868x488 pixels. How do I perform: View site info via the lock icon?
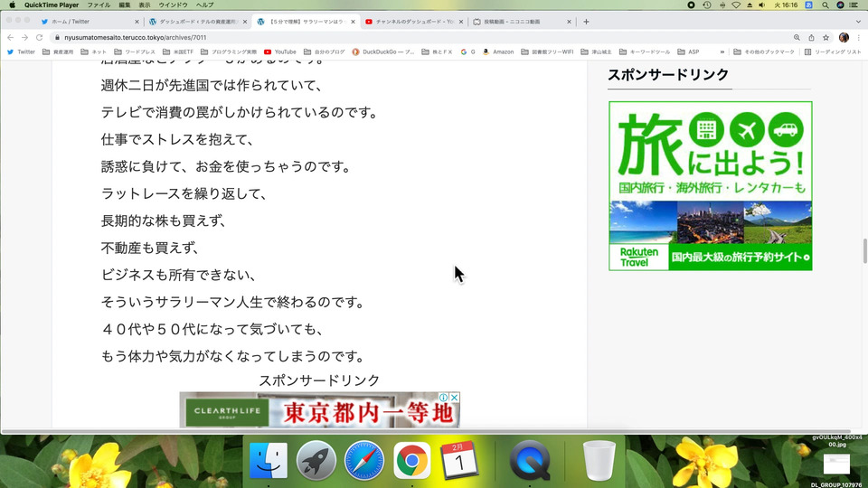point(57,38)
